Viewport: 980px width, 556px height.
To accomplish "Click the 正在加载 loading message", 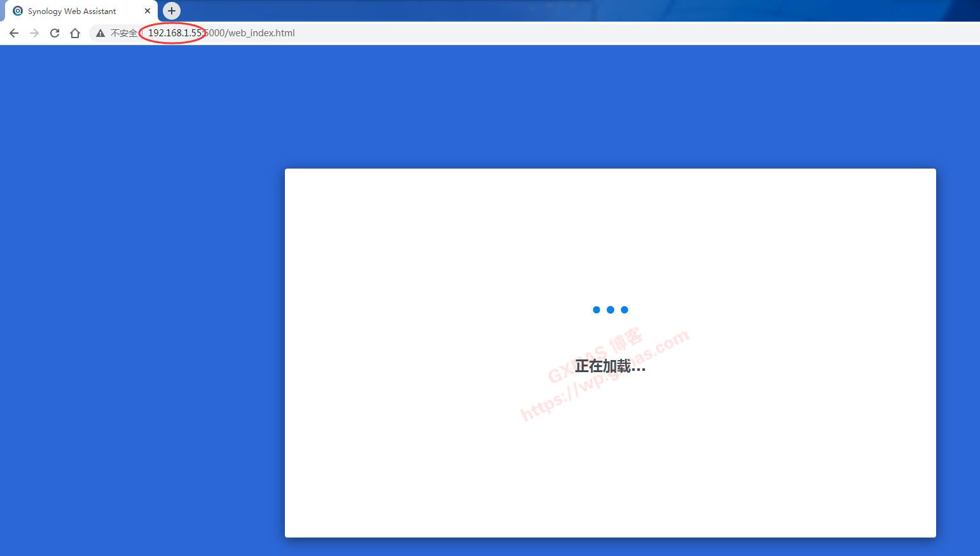I will (x=610, y=366).
